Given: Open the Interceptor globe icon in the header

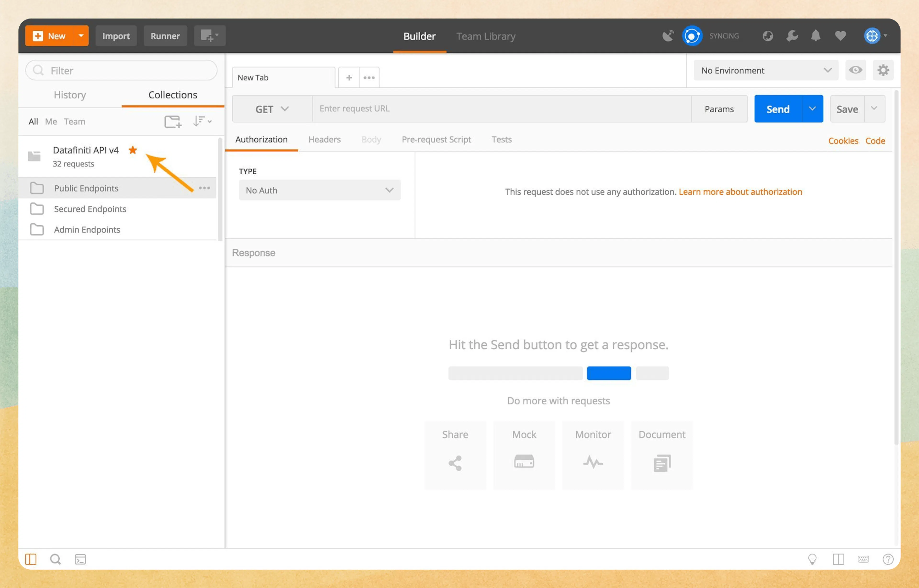Looking at the screenshot, I should point(768,35).
